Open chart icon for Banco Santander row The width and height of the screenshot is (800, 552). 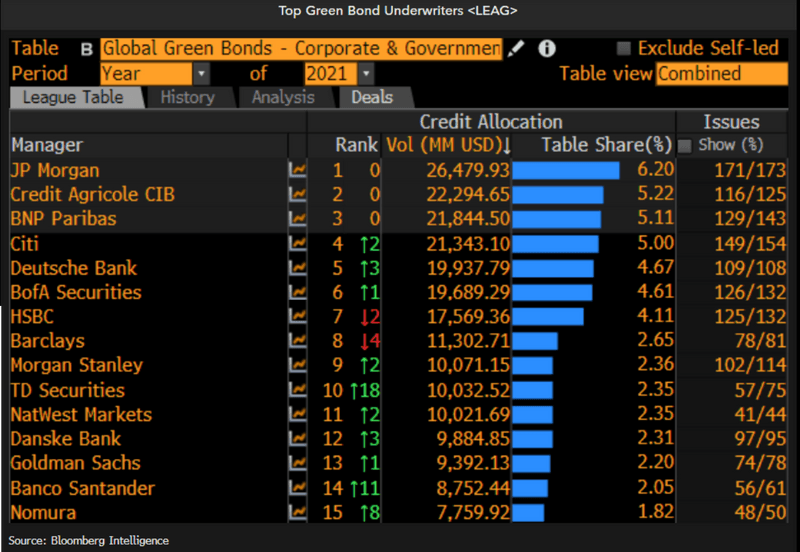(297, 488)
